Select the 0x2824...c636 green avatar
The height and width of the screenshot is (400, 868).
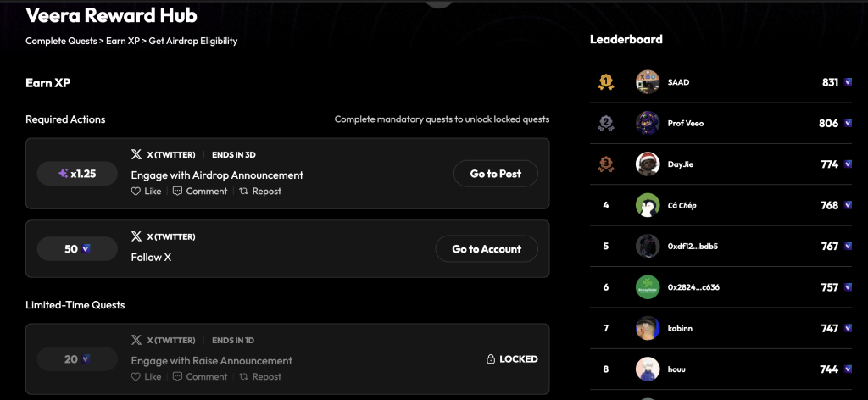648,287
